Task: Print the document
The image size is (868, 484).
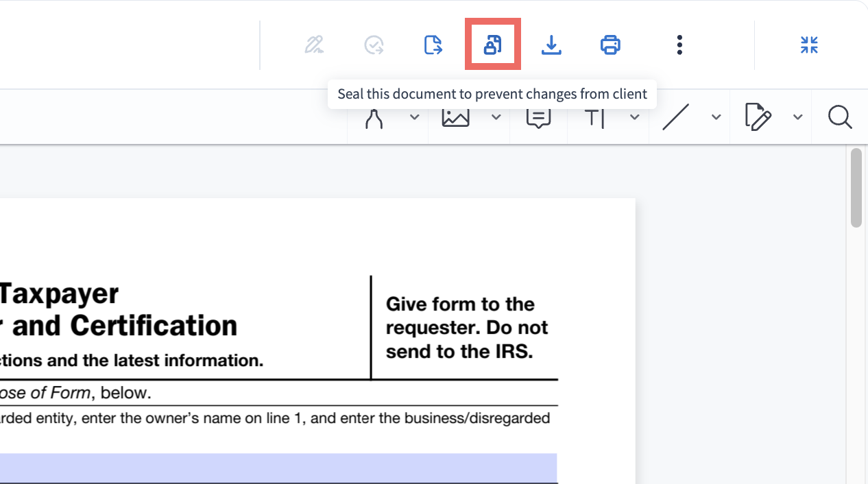Action: pyautogui.click(x=610, y=45)
